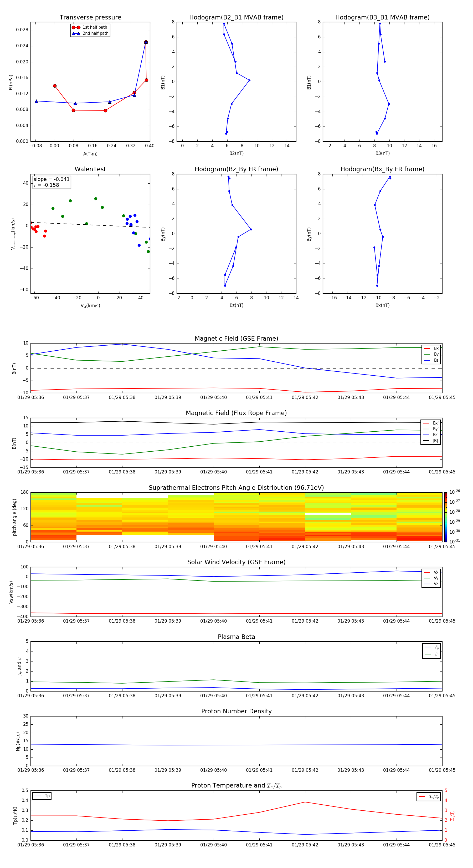This screenshot has width=473, height=868.
Task: Click the 'Bx(nT)' x-axis label
Action: [x=382, y=305]
